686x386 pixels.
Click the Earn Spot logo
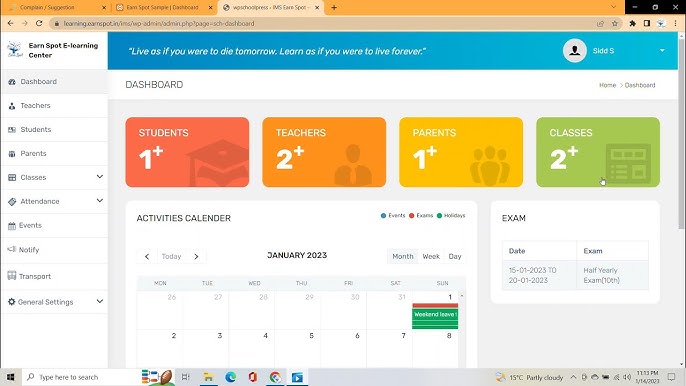tap(15, 49)
